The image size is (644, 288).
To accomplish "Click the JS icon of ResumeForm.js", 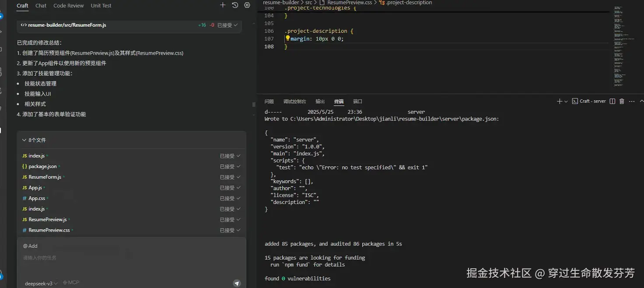I will coord(24,177).
